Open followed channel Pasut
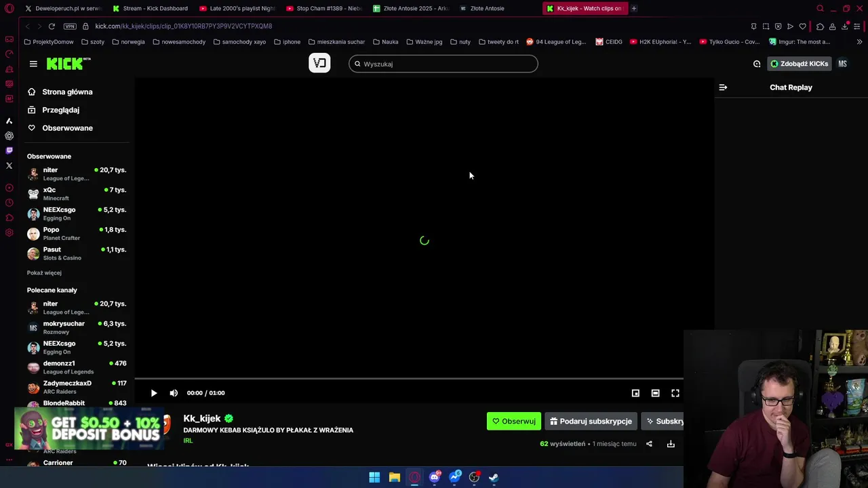This screenshot has width=868, height=488. coord(77,253)
